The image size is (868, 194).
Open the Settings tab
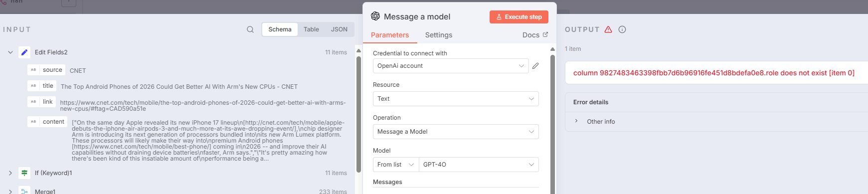point(439,35)
